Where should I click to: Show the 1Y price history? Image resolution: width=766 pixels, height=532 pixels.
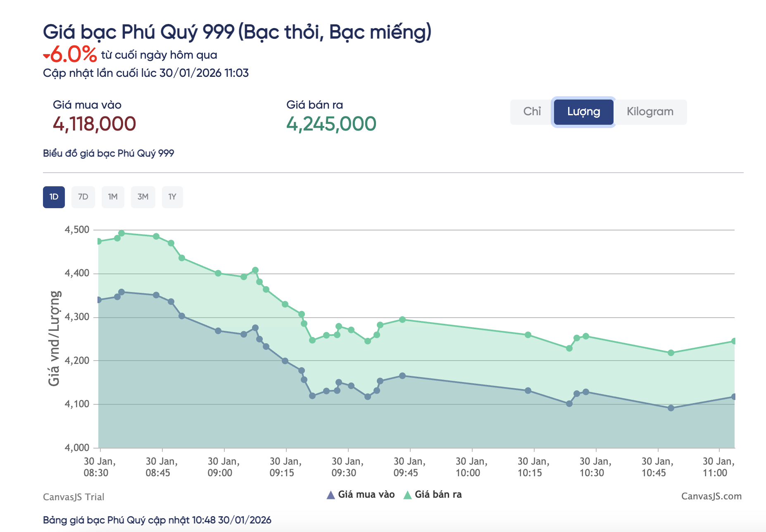(172, 197)
